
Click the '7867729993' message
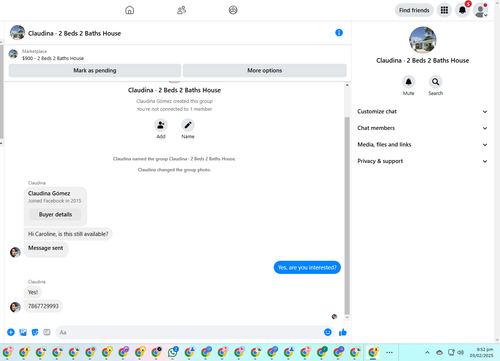[43, 306]
